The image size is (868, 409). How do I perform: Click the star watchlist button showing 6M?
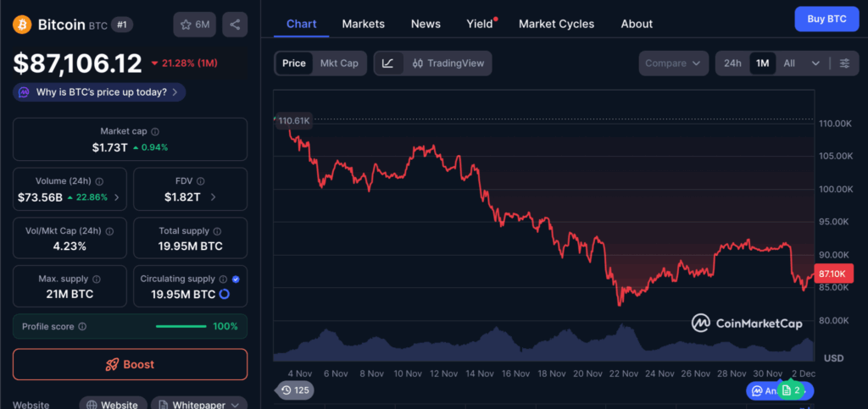194,25
